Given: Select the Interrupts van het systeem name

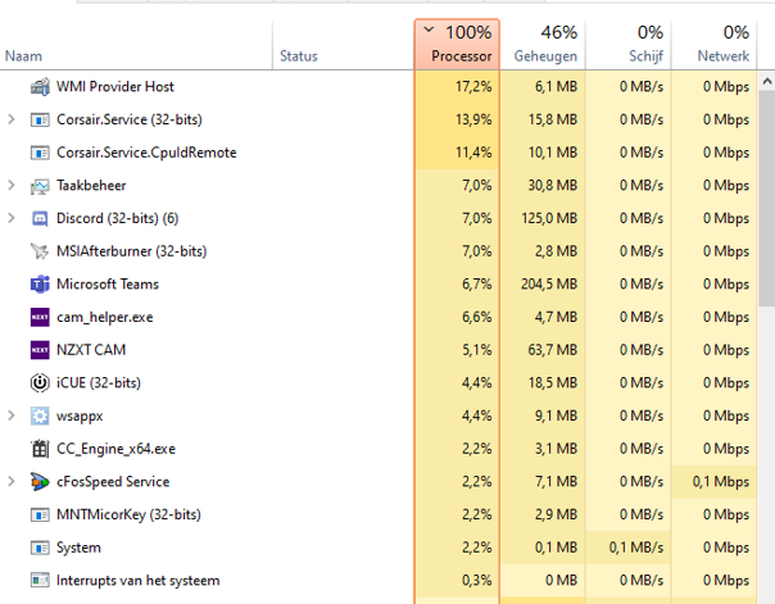Looking at the screenshot, I should click(138, 580).
